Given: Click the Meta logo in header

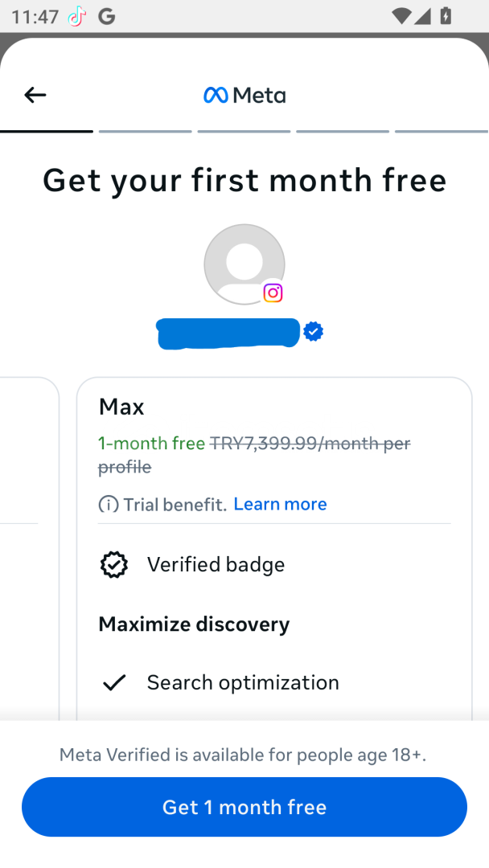Looking at the screenshot, I should [244, 96].
